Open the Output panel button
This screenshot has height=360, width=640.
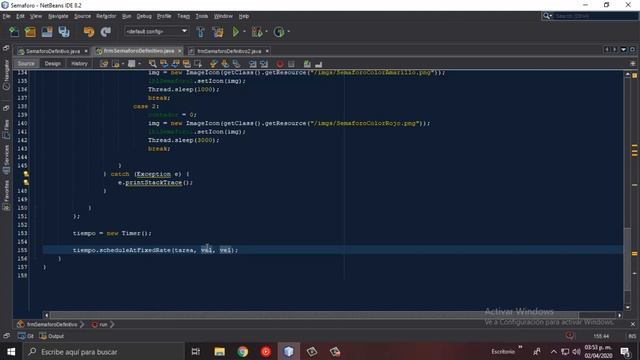coord(52,336)
